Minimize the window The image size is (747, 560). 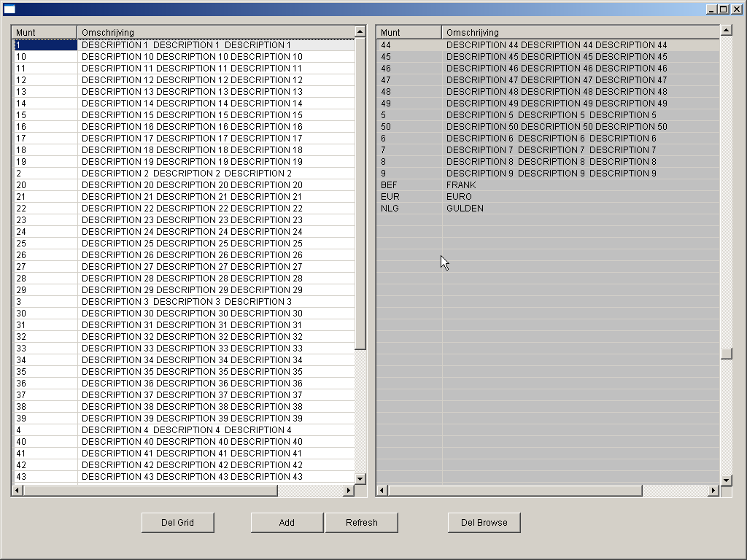click(711, 9)
